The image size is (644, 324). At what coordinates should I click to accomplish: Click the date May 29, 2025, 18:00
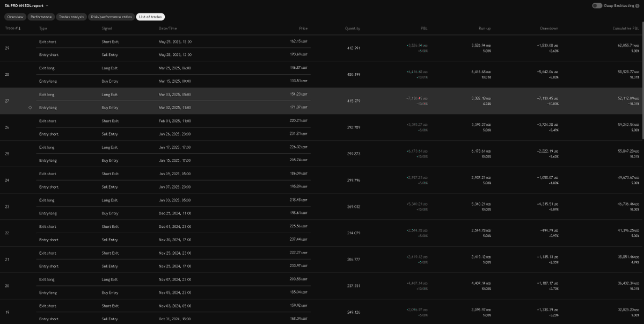175,41
